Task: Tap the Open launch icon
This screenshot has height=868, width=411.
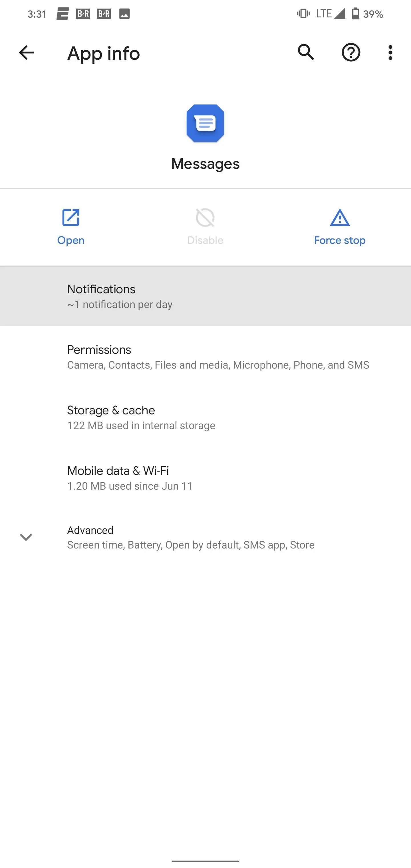Action: pyautogui.click(x=71, y=217)
